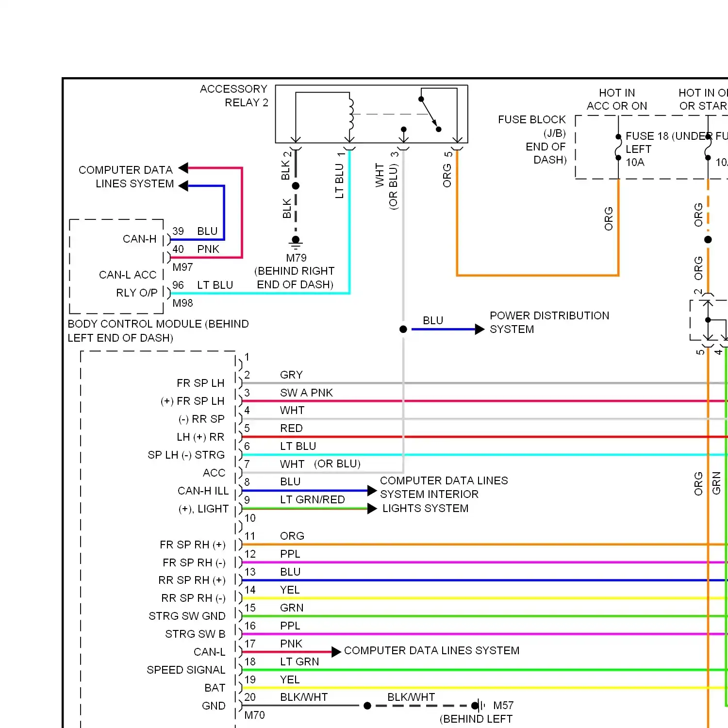
Task: Click the BLK 2 relay terminal label
Action: tap(286, 165)
